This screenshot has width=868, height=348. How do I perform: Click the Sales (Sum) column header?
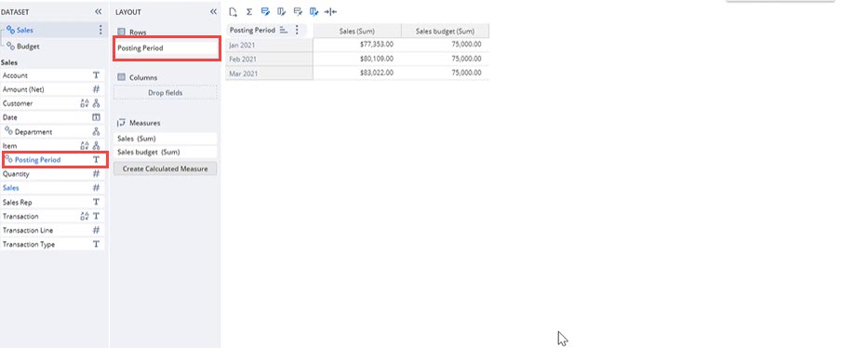(357, 31)
